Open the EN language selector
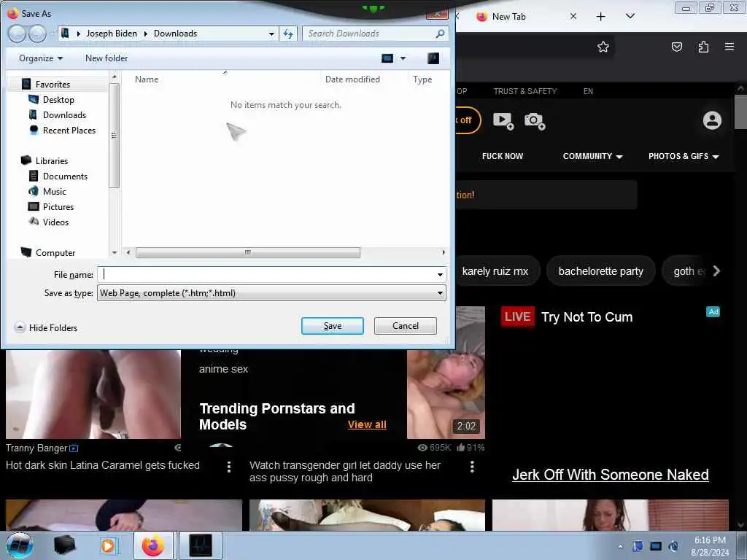Image resolution: width=747 pixels, height=560 pixels. point(588,91)
